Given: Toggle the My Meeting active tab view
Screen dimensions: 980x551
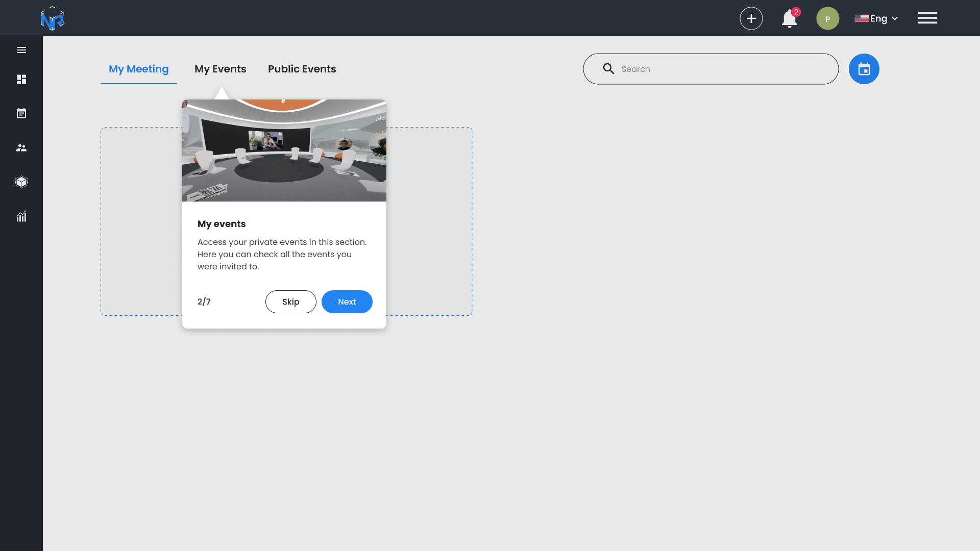Looking at the screenshot, I should (139, 69).
